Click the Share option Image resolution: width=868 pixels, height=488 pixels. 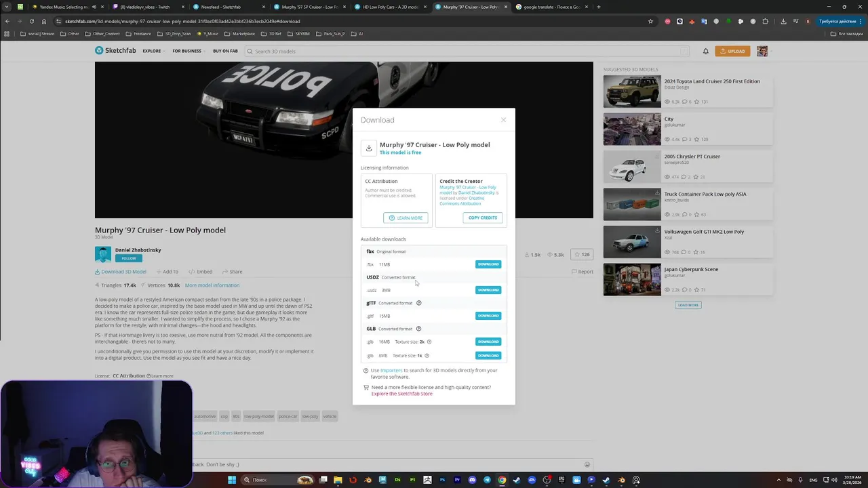232,272
